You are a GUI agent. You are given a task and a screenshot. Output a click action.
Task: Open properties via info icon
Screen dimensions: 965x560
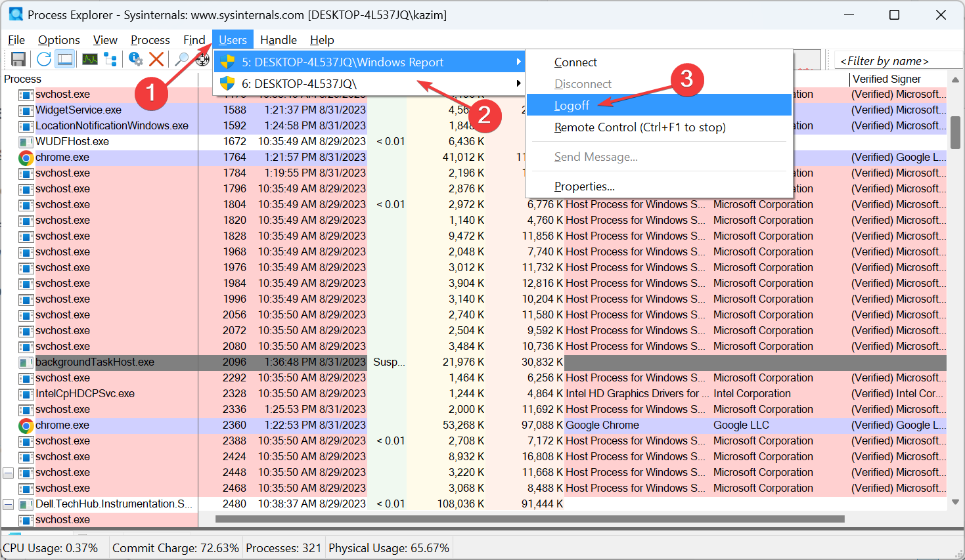(x=136, y=59)
